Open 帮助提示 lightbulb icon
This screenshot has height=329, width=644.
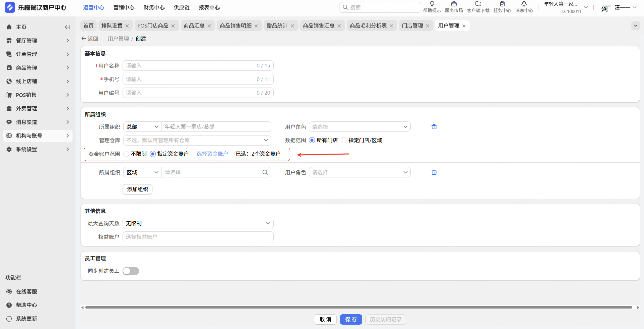pos(432,4)
